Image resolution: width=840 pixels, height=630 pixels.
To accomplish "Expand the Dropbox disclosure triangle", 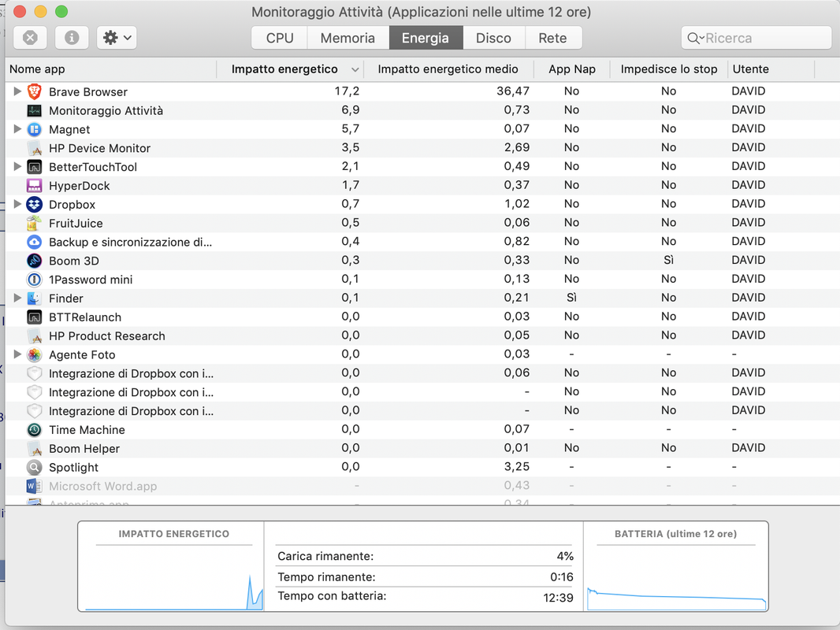I will click(17, 204).
